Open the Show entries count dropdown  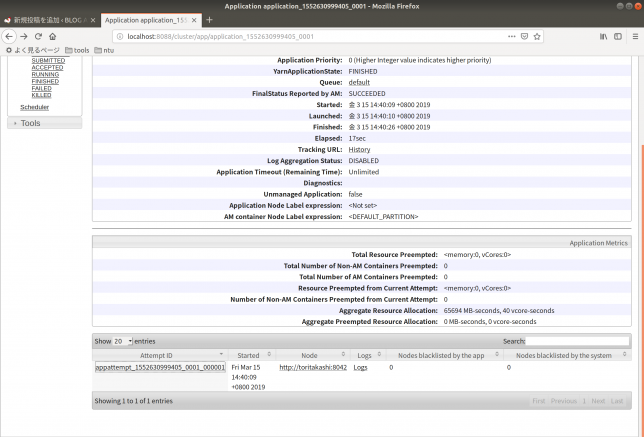(122, 341)
